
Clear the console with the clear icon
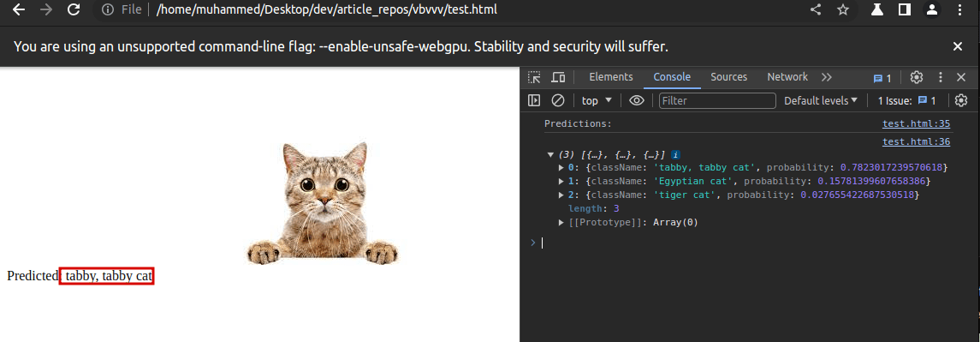557,100
